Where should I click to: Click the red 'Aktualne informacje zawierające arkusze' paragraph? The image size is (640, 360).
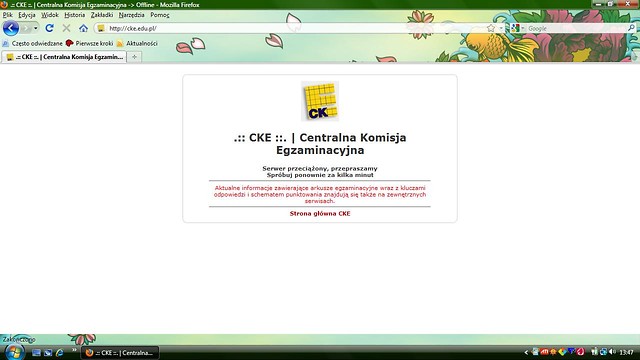[x=320, y=194]
